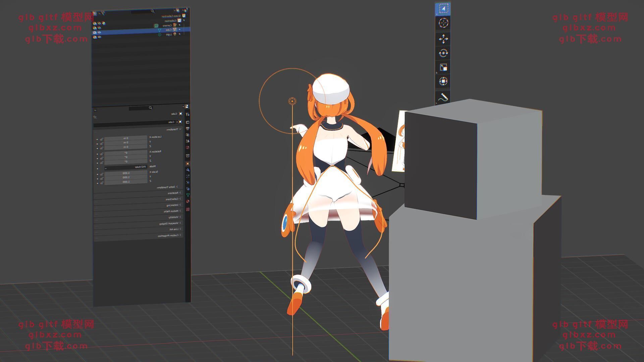The width and height of the screenshot is (644, 362).
Task: Expand the Motion Paths panel
Action: point(172,211)
